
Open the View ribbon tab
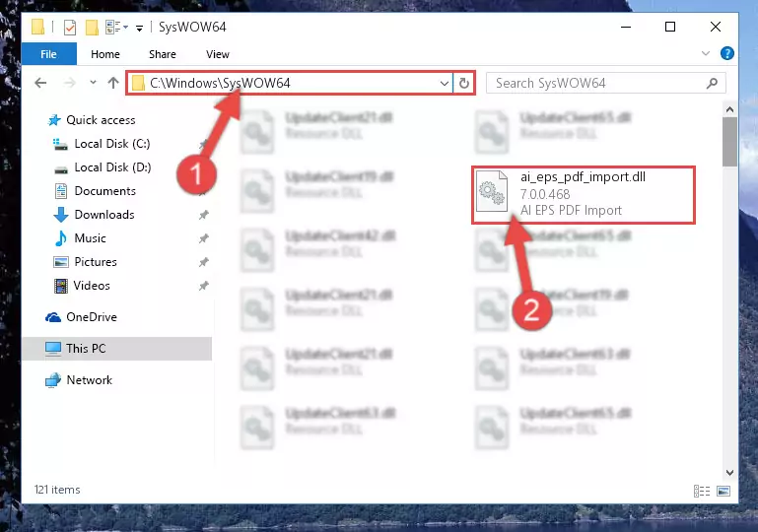218,54
